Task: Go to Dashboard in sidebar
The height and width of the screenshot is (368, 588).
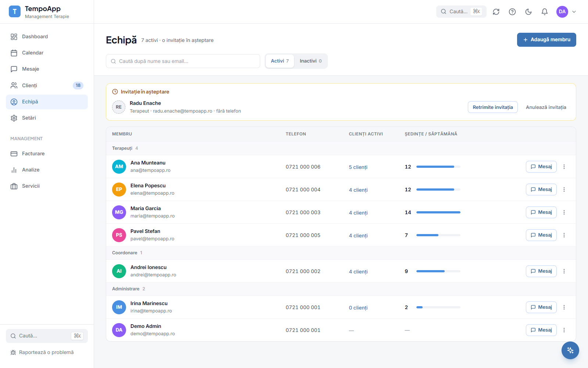Action: click(x=47, y=36)
